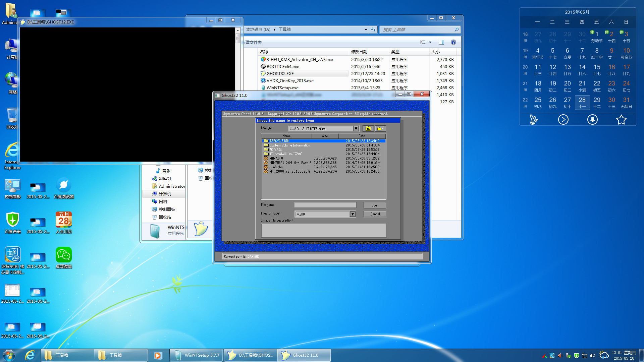Viewport: 644px width, 362px height.
Task: Click the system tray clock
Action: click(x=624, y=355)
